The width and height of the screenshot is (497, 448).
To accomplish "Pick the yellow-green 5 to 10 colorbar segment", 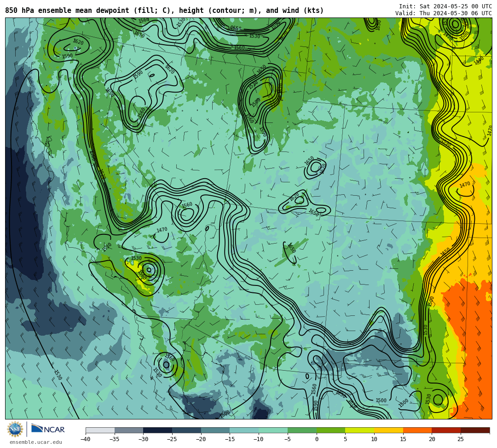I will [x=360, y=430].
